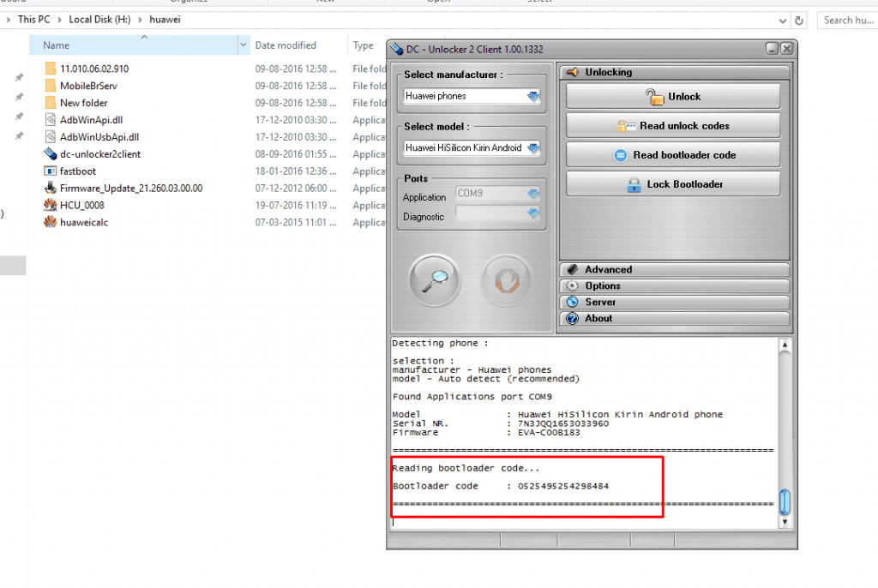Click the hand stop button in DC-Unlocker
Screen dimensions: 878x588
(x=508, y=280)
